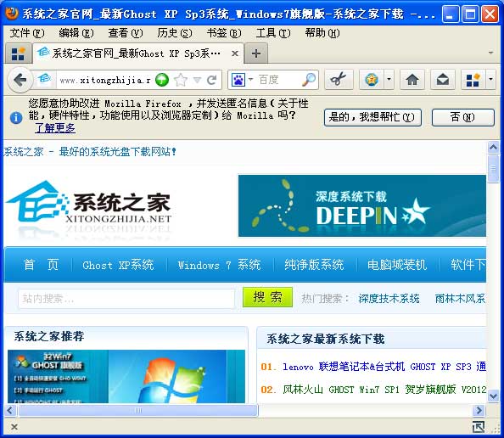Go to the home page via house icon
Screen dimensions: 504x438
412,80
